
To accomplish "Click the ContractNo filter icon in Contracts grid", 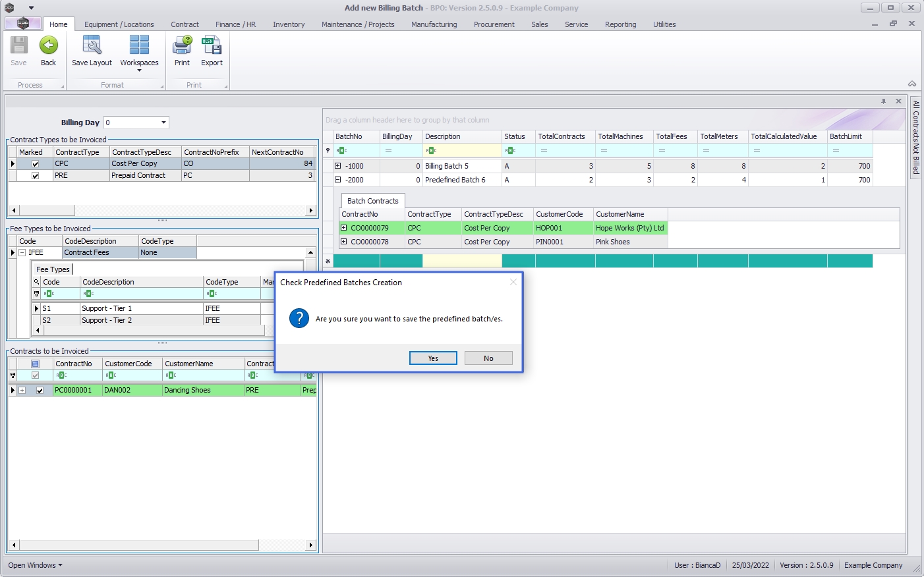I will (61, 375).
